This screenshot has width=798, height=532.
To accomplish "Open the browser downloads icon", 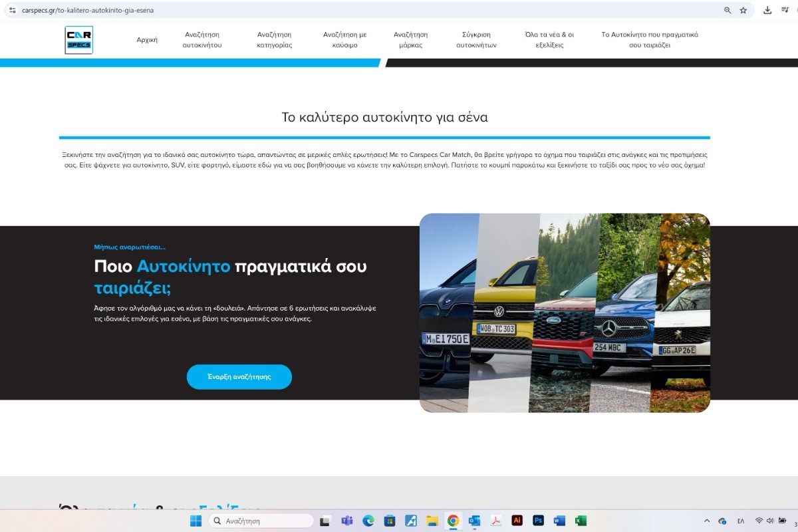I will point(767,11).
